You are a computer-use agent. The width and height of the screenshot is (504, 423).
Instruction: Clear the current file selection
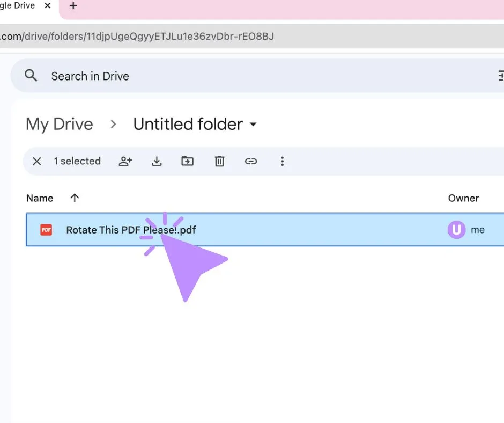tap(36, 161)
